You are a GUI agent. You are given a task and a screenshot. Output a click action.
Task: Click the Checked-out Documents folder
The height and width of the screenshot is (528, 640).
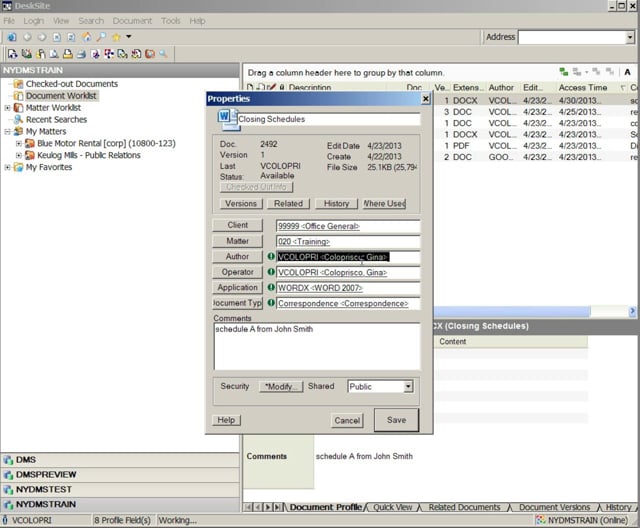pyautogui.click(x=70, y=84)
